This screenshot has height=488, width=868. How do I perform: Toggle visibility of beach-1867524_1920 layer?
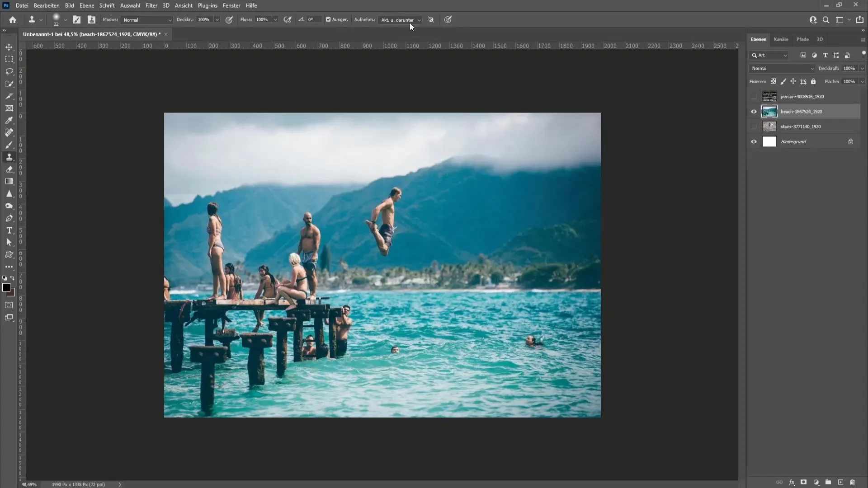pos(754,112)
